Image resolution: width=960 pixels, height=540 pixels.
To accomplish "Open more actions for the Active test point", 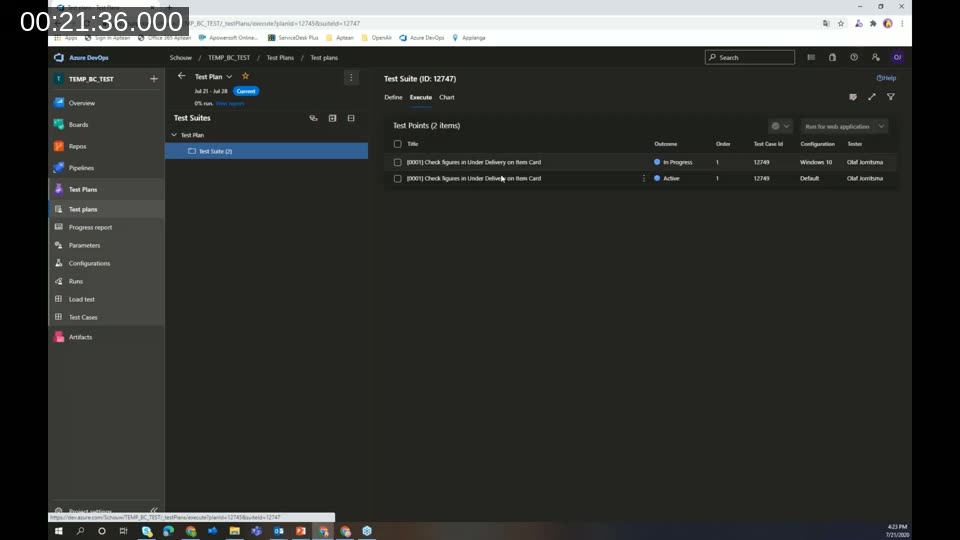I will click(x=643, y=178).
